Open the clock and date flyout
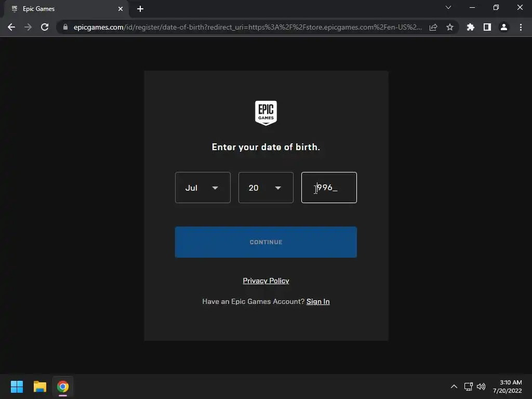 [x=508, y=387]
